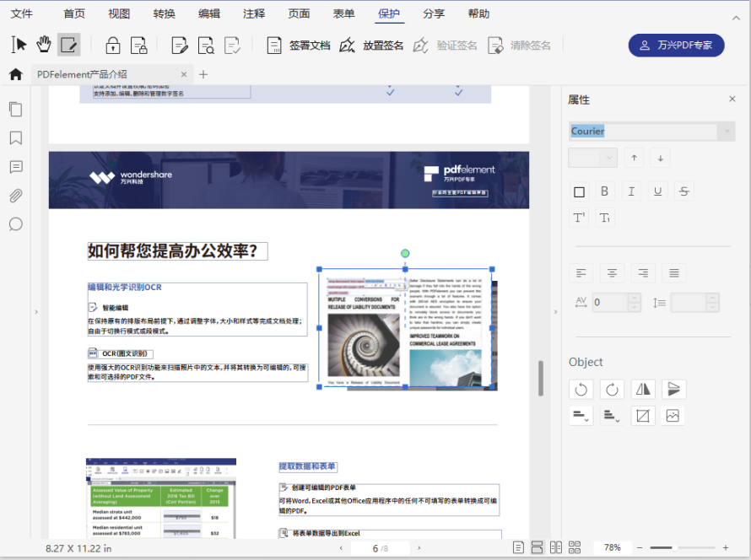The height and width of the screenshot is (560, 751).
Task: Open the 保护 ribbon tab
Action: tap(389, 13)
